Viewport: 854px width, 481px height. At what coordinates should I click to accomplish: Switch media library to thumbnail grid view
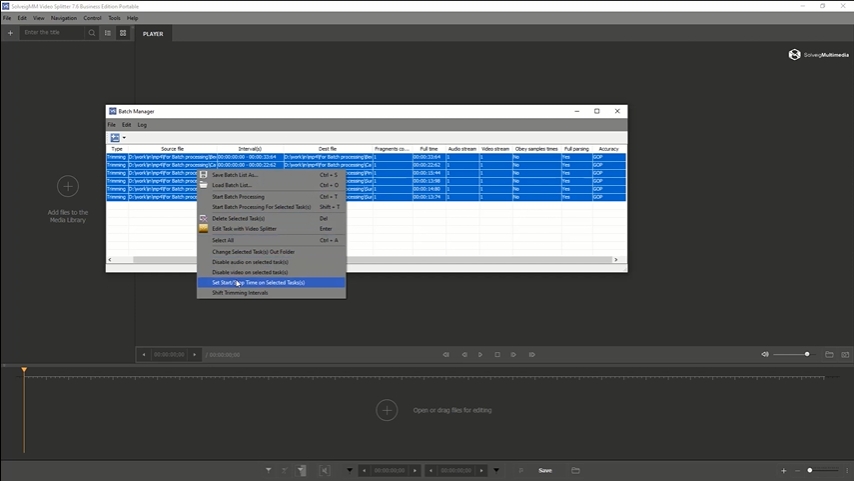(123, 33)
